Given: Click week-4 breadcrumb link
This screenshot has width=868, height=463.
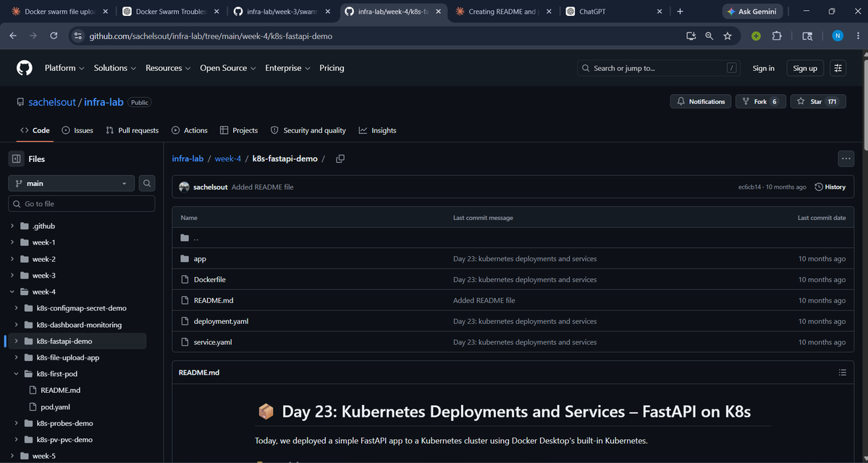Looking at the screenshot, I should pos(228,158).
